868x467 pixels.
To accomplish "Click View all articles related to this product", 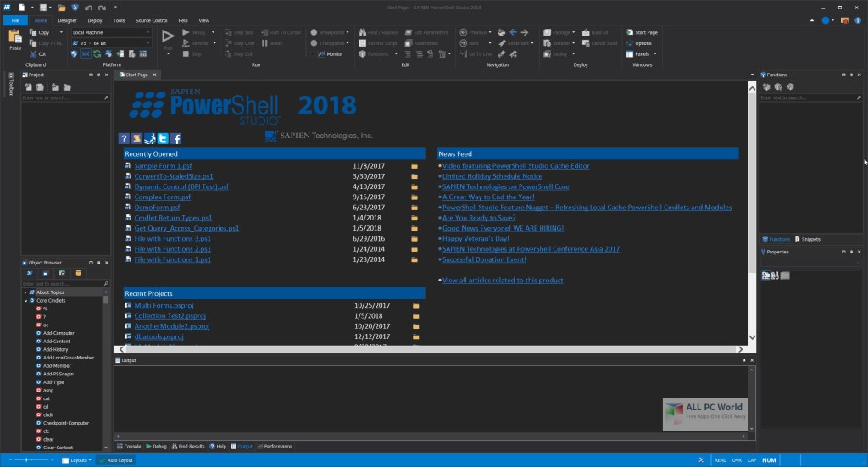I will coord(502,281).
